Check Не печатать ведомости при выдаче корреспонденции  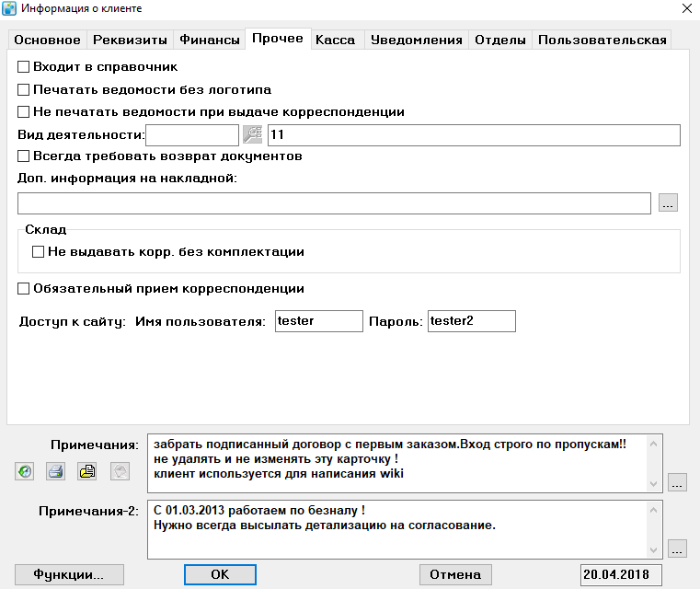(x=23, y=111)
